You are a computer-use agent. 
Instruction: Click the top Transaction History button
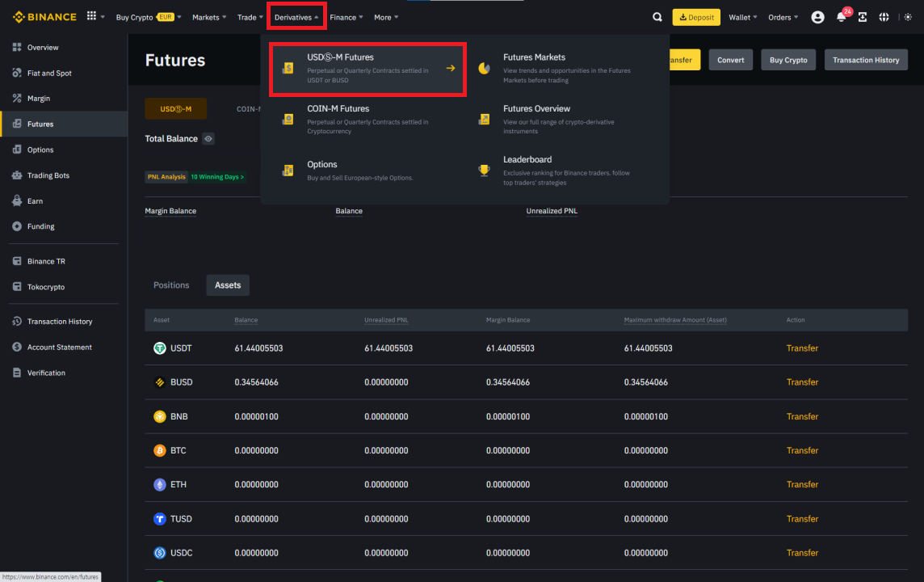click(x=866, y=60)
